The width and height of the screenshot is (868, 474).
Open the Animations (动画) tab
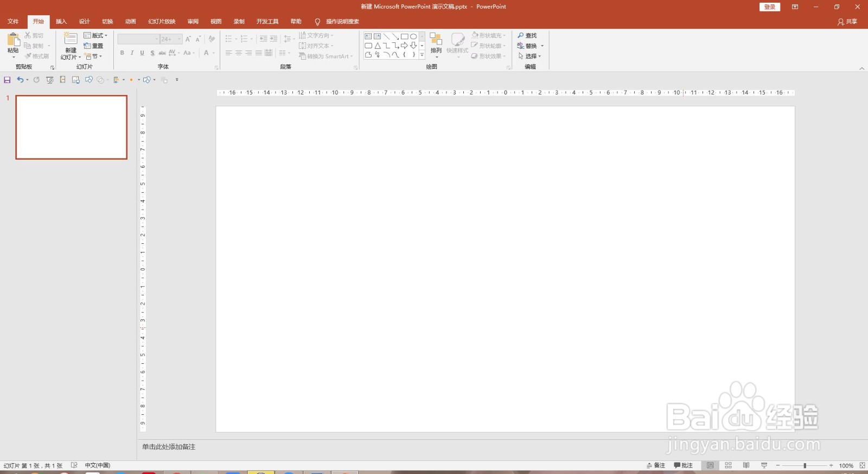click(130, 22)
